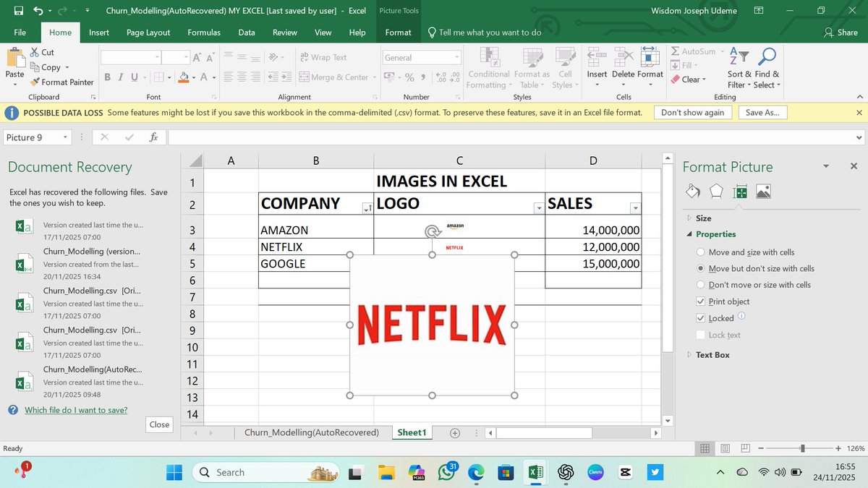Disable the Locked checkbox
The width and height of the screenshot is (868, 488).
click(700, 318)
